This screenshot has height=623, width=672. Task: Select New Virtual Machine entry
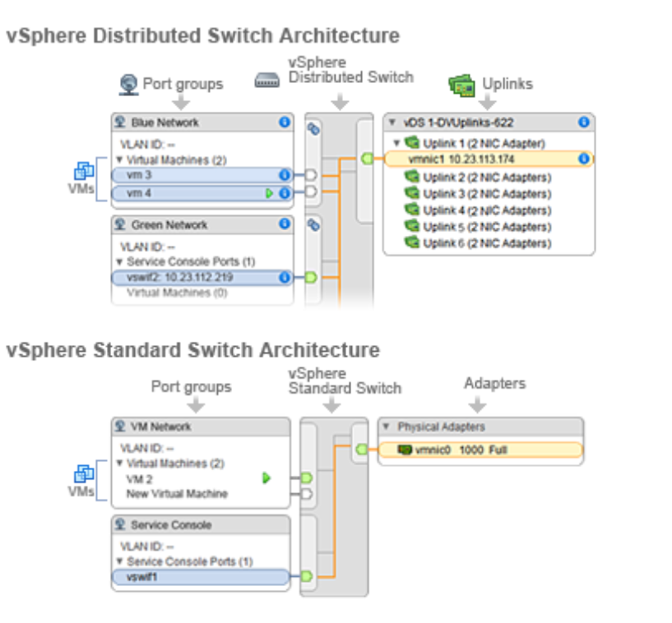click(177, 494)
